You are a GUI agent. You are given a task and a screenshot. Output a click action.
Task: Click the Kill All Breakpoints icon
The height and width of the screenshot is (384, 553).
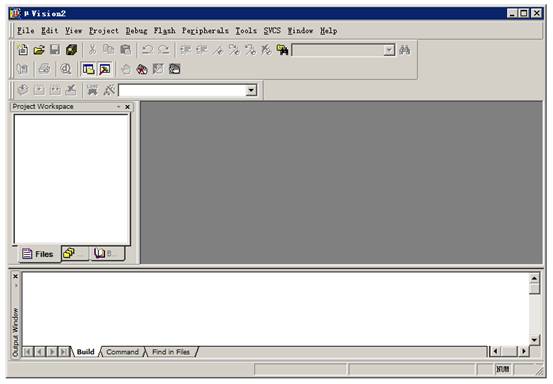pyautogui.click(x=142, y=69)
